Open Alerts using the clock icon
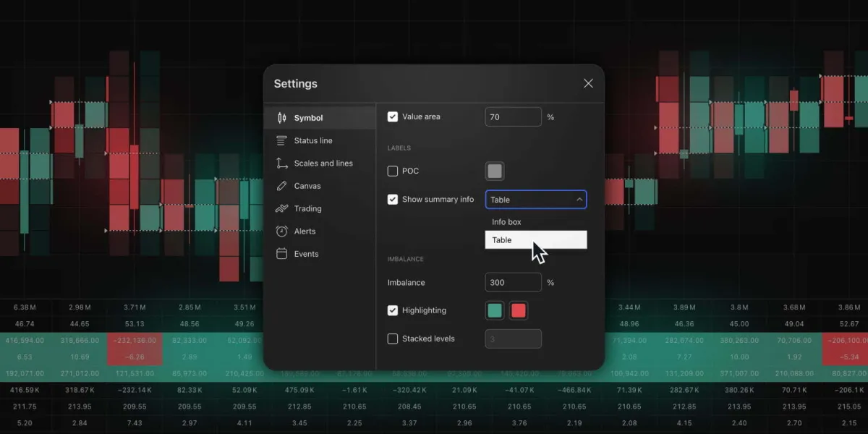868x434 pixels. point(282,231)
